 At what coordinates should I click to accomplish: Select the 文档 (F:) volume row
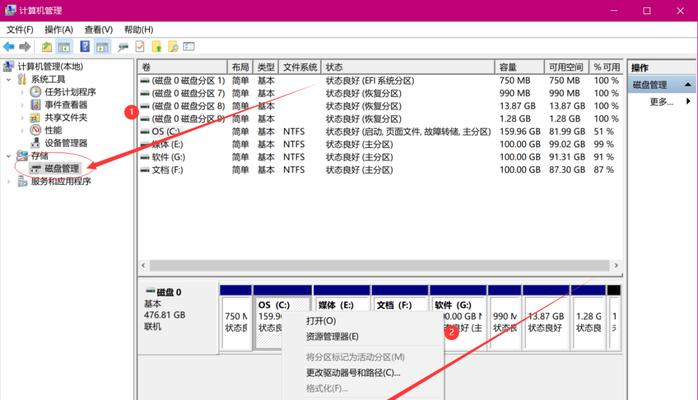click(379, 170)
